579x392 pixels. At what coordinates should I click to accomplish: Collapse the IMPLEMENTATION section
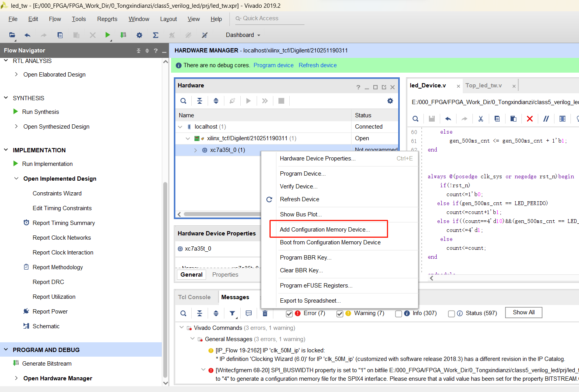pos(6,150)
